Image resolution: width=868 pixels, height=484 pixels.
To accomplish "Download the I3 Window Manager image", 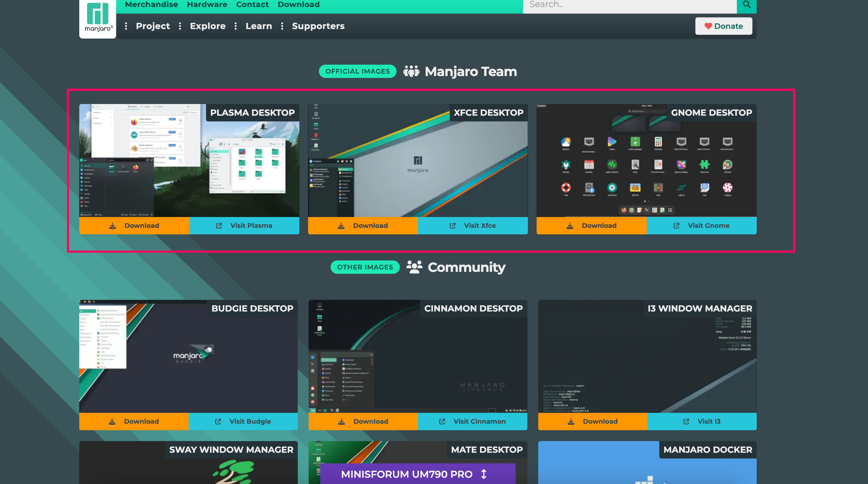I will coord(593,421).
